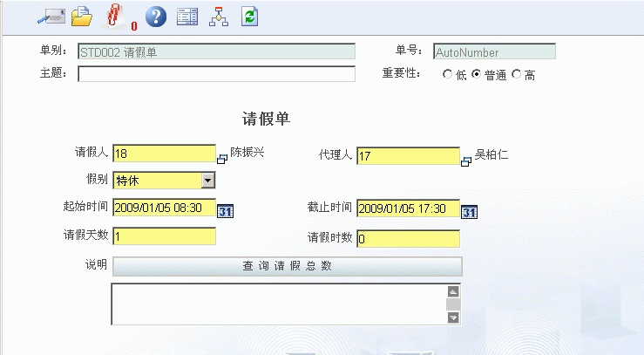644x355 pixels.
Task: Select the 高 importance radio button
Action: pos(517,75)
